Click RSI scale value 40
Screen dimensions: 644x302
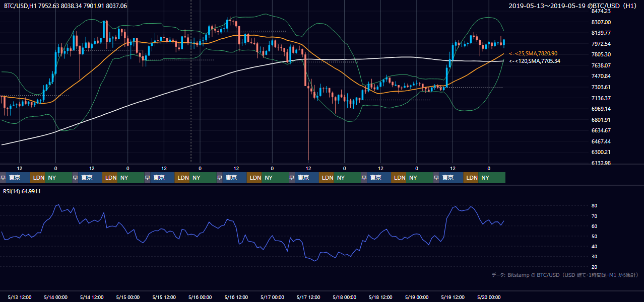[595, 246]
